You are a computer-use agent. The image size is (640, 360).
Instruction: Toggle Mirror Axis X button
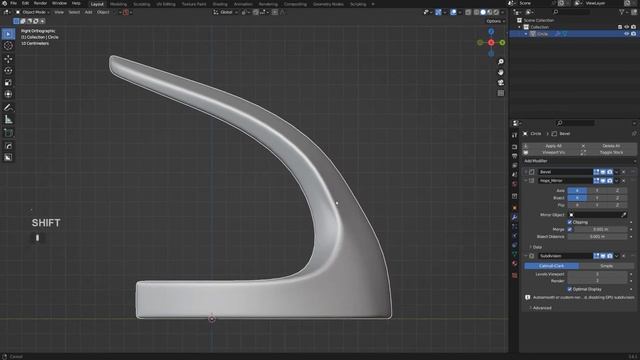(x=577, y=191)
